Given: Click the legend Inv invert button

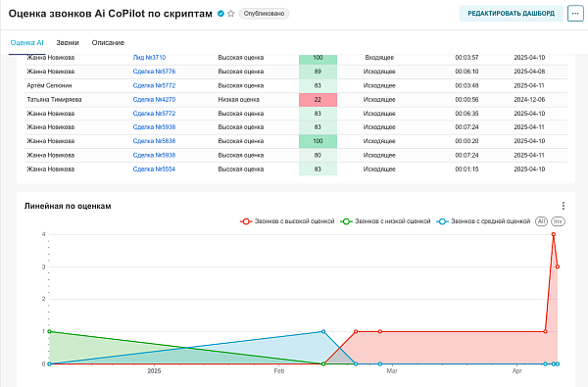Looking at the screenshot, I should click(558, 221).
